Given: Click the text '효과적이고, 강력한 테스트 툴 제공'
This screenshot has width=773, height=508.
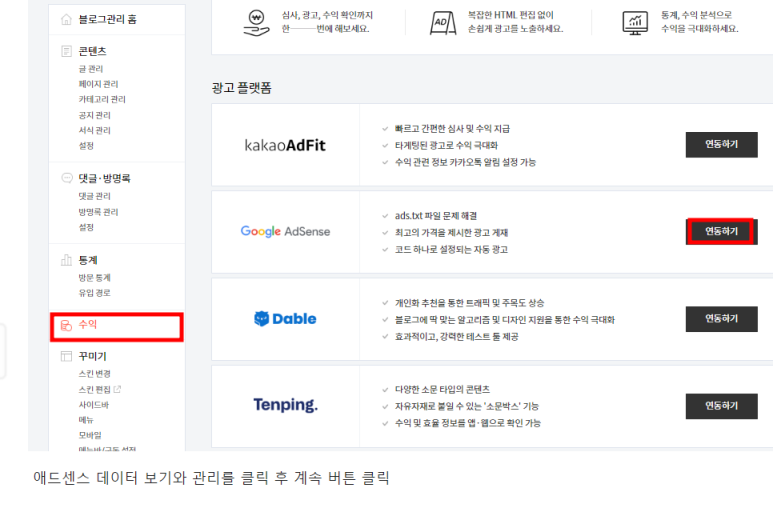Looking at the screenshot, I should click(x=457, y=336).
